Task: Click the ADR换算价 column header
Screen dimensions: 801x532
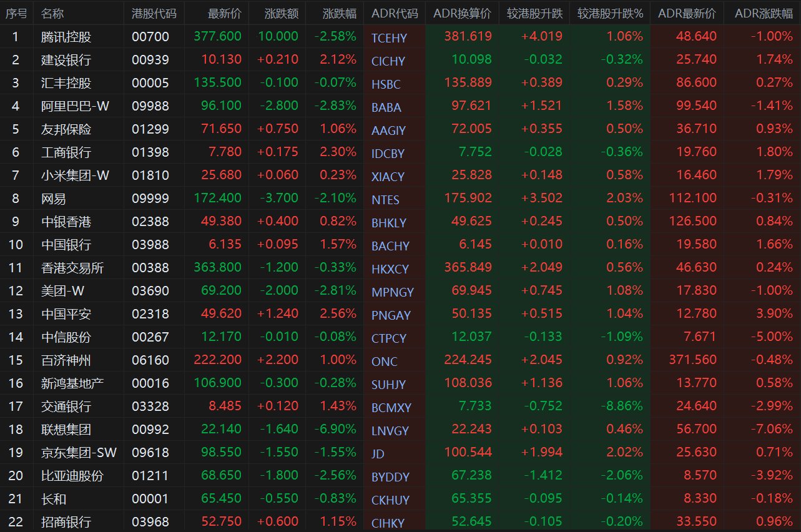Action: [x=462, y=13]
